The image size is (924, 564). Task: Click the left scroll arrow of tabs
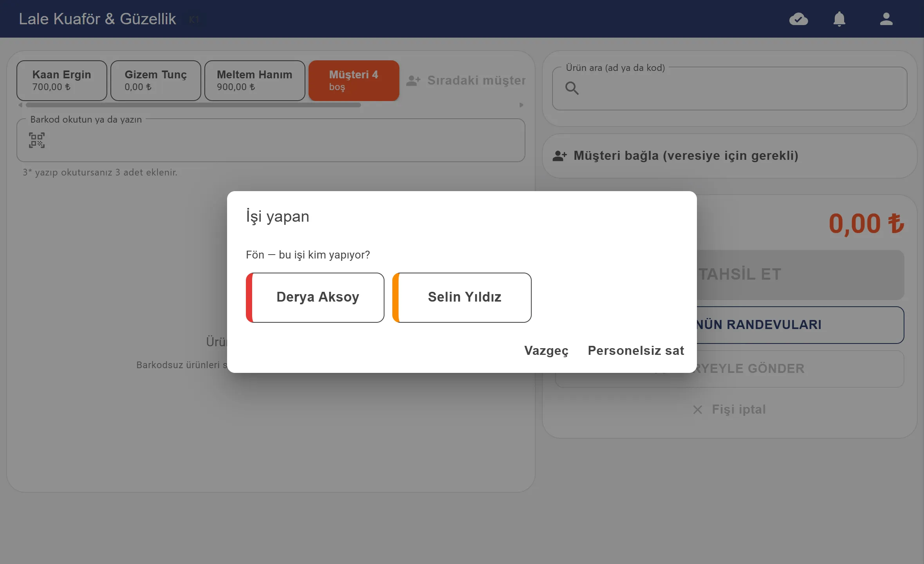pos(20,105)
